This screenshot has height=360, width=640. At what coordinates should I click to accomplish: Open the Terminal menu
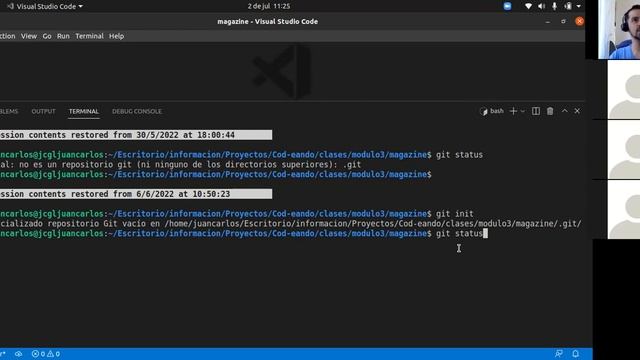pyautogui.click(x=89, y=36)
